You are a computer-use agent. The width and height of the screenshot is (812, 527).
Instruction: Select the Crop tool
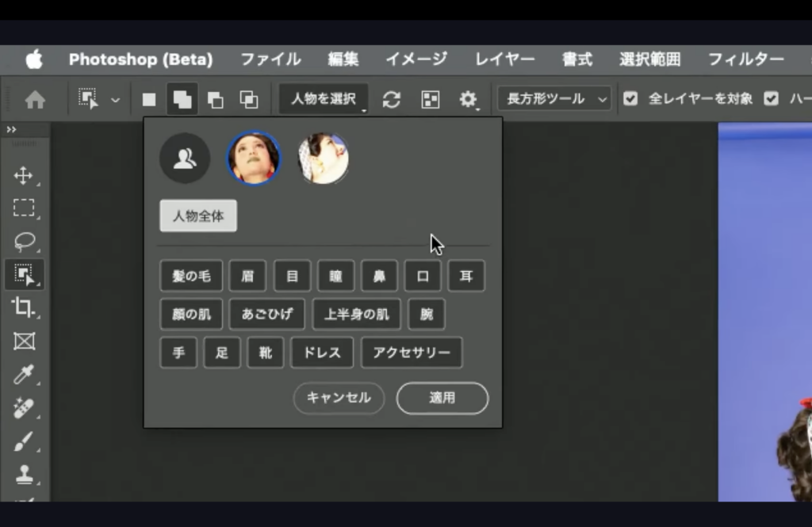[24, 307]
